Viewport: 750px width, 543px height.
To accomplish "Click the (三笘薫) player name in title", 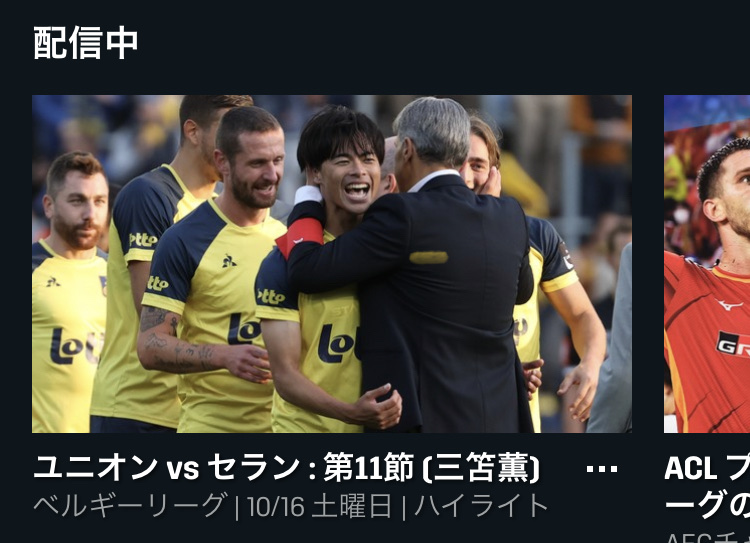I will pyautogui.click(x=481, y=467).
